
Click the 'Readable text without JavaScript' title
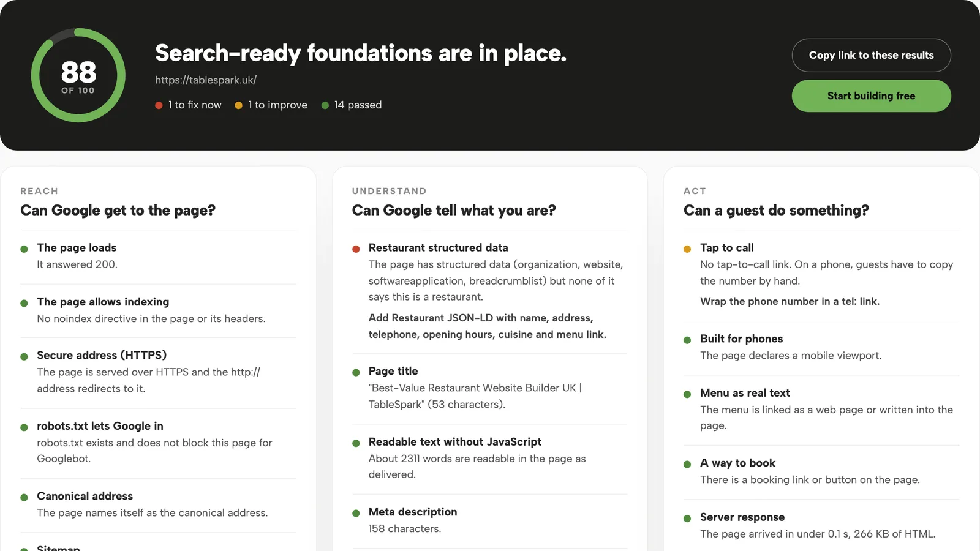[x=454, y=441]
